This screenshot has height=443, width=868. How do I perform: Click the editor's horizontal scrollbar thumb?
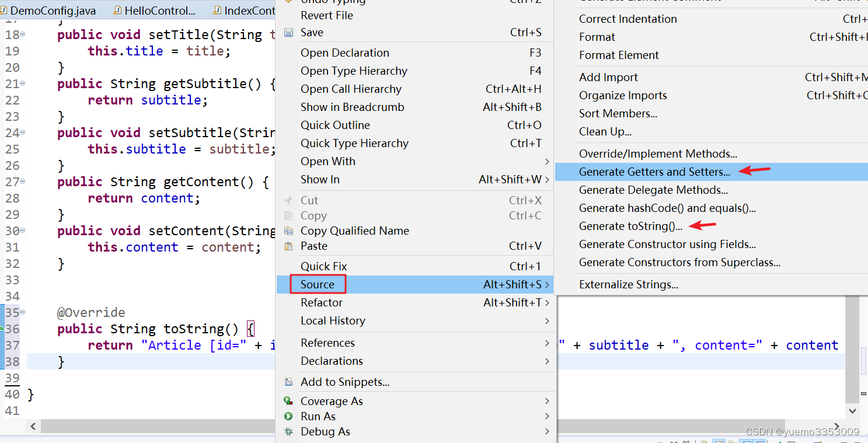[x=158, y=427]
